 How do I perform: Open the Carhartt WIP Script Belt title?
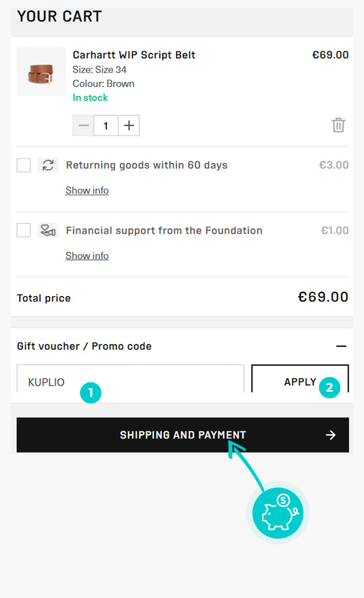[x=134, y=55]
